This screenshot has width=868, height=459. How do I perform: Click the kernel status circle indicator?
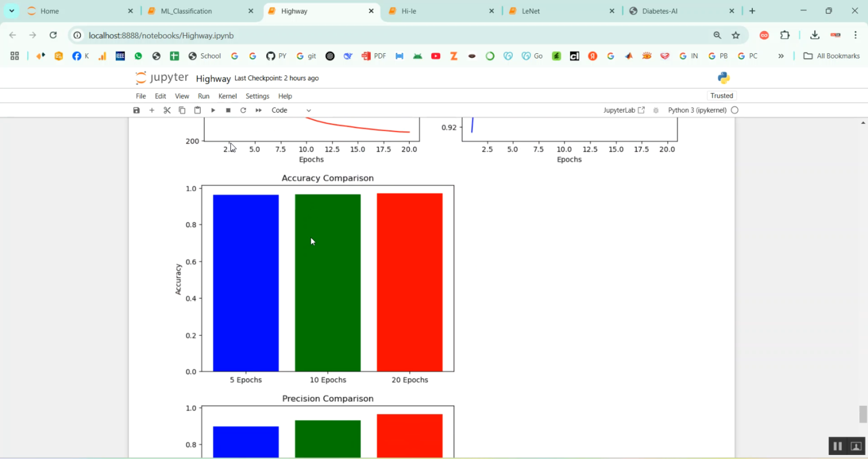(735, 110)
